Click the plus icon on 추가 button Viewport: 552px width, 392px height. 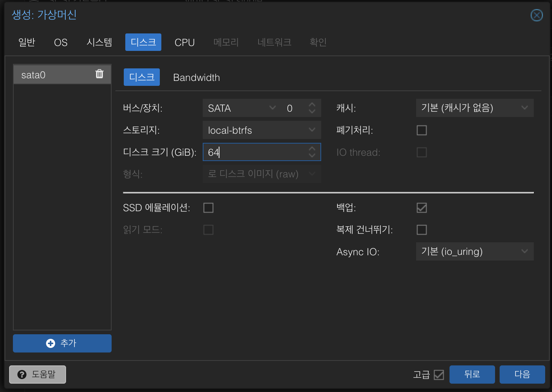click(50, 343)
